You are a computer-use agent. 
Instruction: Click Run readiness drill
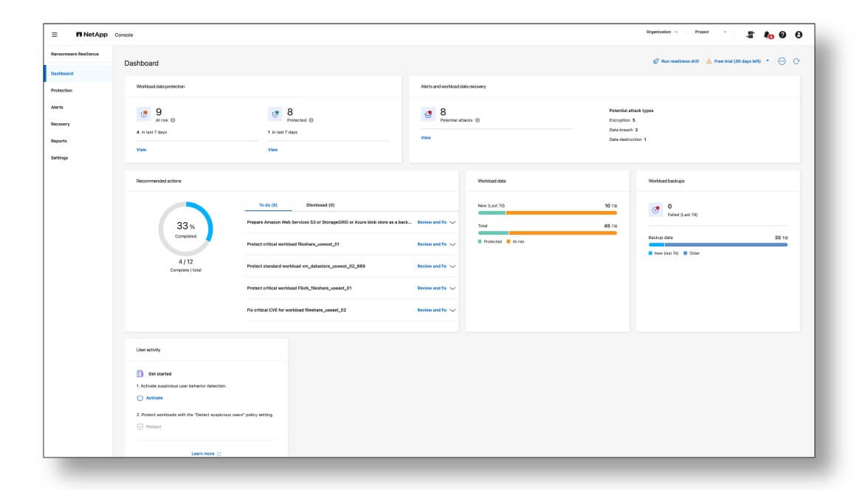tap(675, 61)
